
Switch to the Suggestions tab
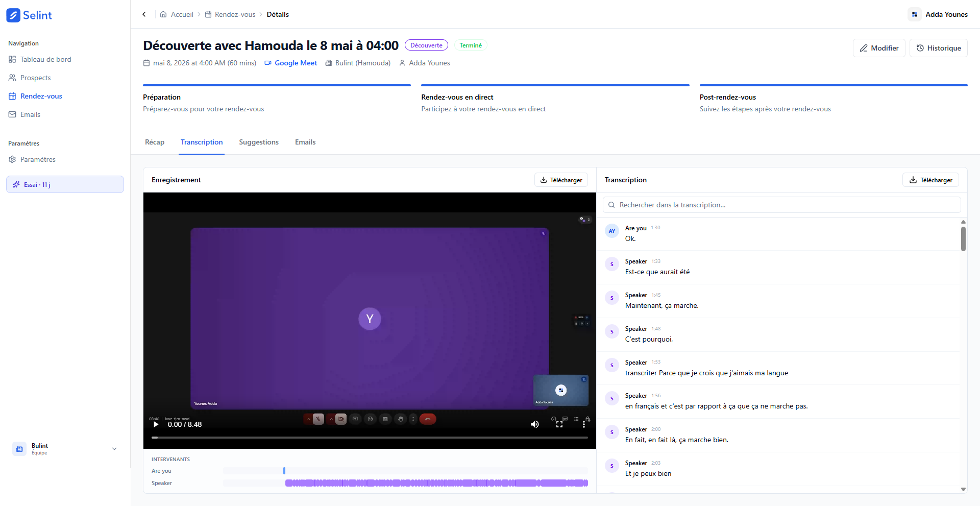(259, 142)
